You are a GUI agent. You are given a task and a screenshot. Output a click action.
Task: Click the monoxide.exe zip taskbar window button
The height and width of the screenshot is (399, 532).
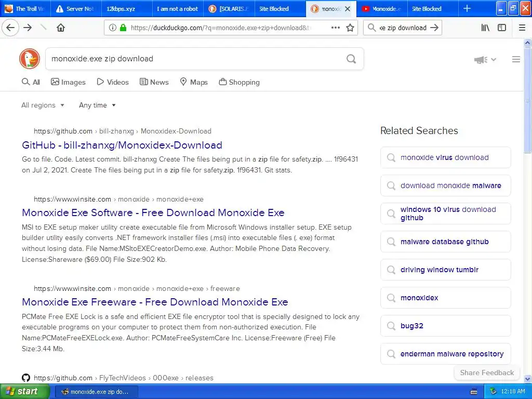(96, 392)
